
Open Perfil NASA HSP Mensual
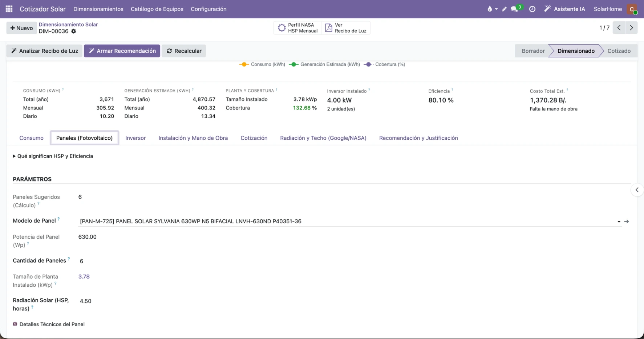tap(297, 28)
